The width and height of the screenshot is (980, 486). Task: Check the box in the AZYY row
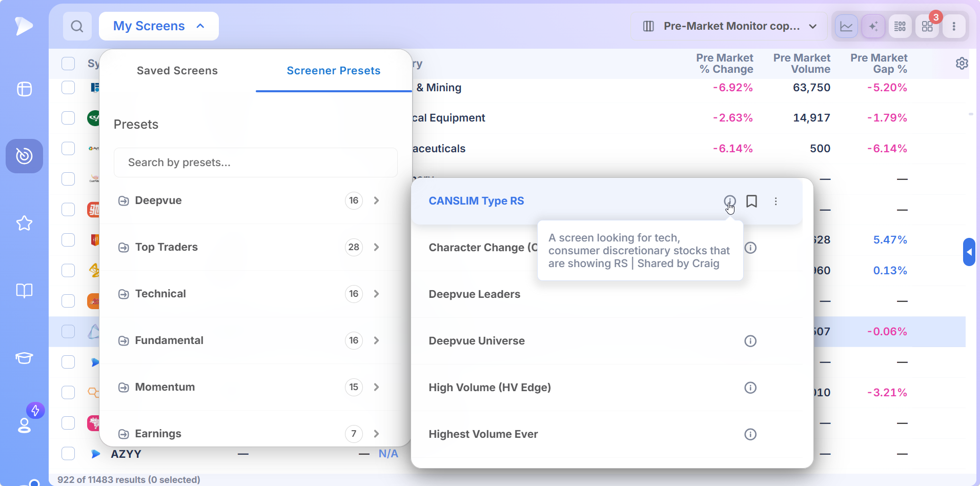point(68,454)
